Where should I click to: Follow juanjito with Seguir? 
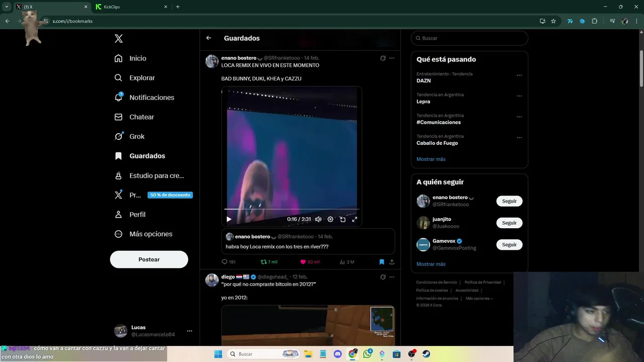(509, 223)
